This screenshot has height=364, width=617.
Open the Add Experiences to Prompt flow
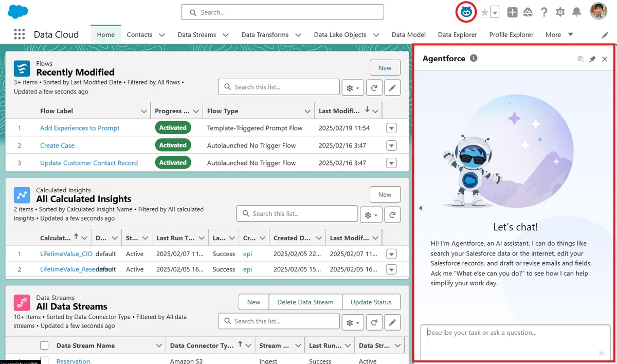(x=80, y=128)
